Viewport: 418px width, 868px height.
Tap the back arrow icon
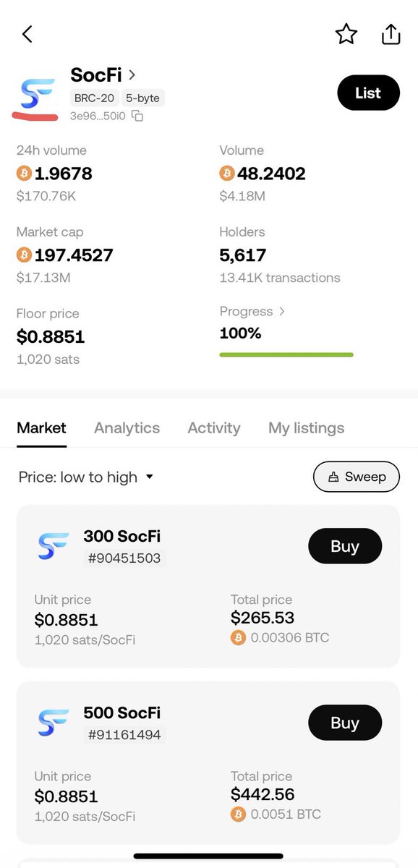coord(27,34)
